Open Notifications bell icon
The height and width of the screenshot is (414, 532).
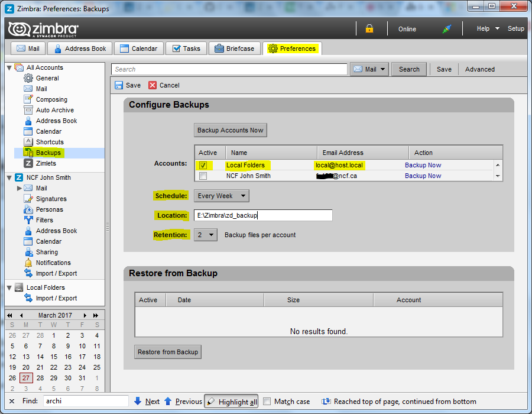click(x=28, y=263)
